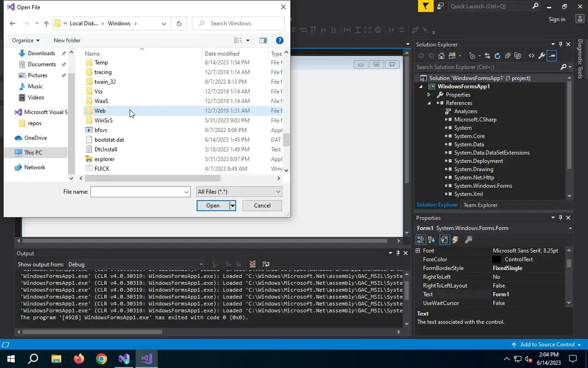Click the Quick Launch search magnifier icon

pos(535,6)
